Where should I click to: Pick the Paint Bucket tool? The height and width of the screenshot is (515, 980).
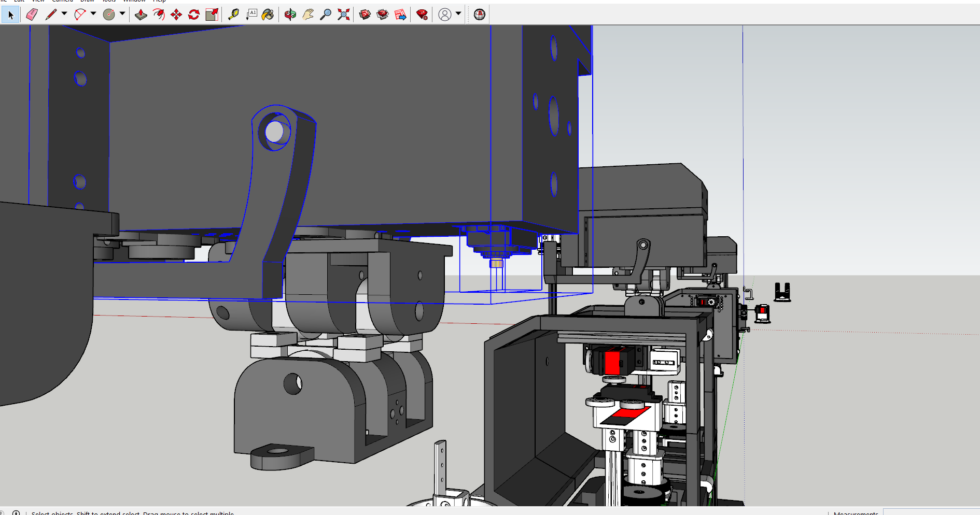(268, 15)
